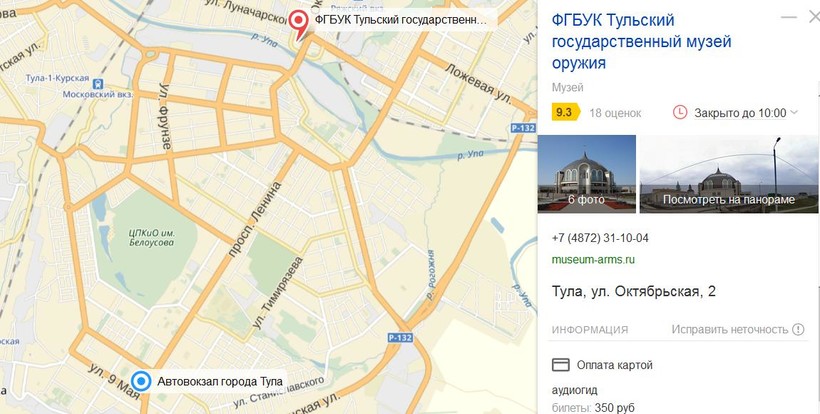820x414 pixels.
Task: Click ЦПКиО им. Белоусова park label
Action: pos(151,238)
